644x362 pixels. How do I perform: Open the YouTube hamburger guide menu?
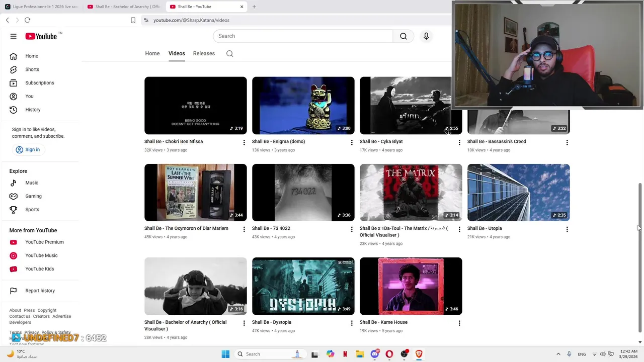pyautogui.click(x=14, y=36)
